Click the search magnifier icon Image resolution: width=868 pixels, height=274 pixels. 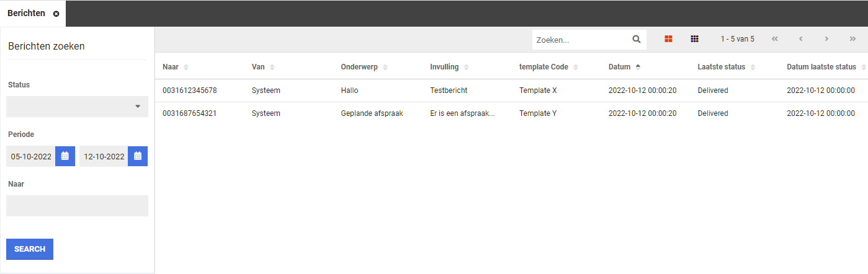tap(636, 39)
